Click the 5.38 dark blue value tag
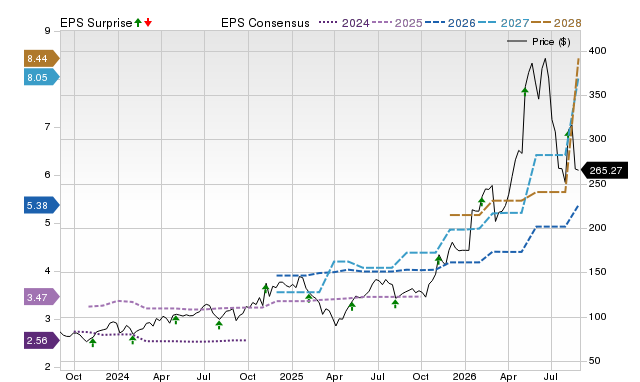 click(41, 205)
